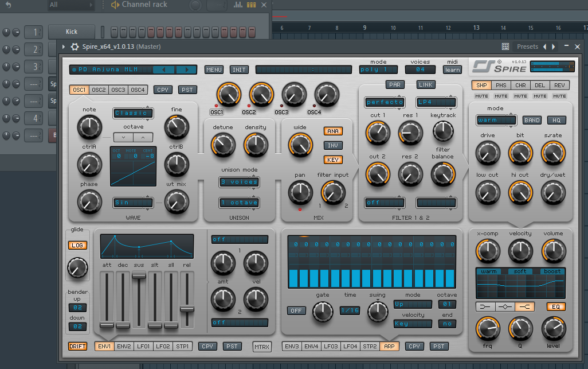588x369 pixels.
Task: Click the cut 1 filter knob
Action: (378, 133)
